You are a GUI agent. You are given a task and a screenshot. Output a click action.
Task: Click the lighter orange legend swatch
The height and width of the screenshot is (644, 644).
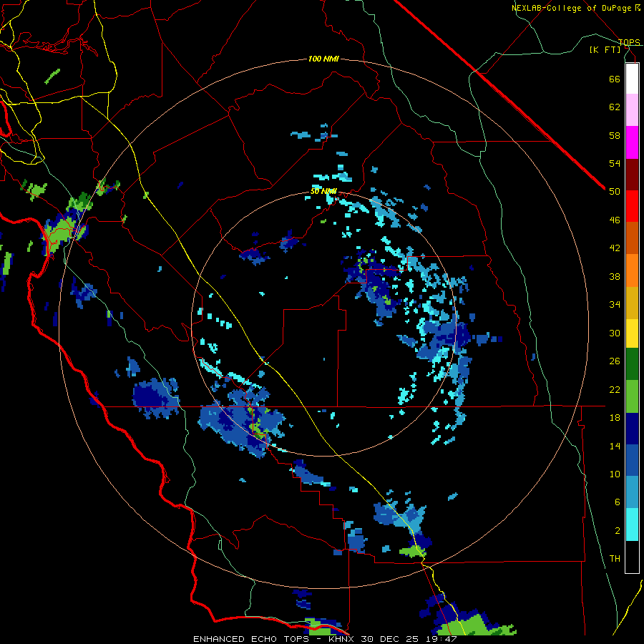(x=632, y=270)
